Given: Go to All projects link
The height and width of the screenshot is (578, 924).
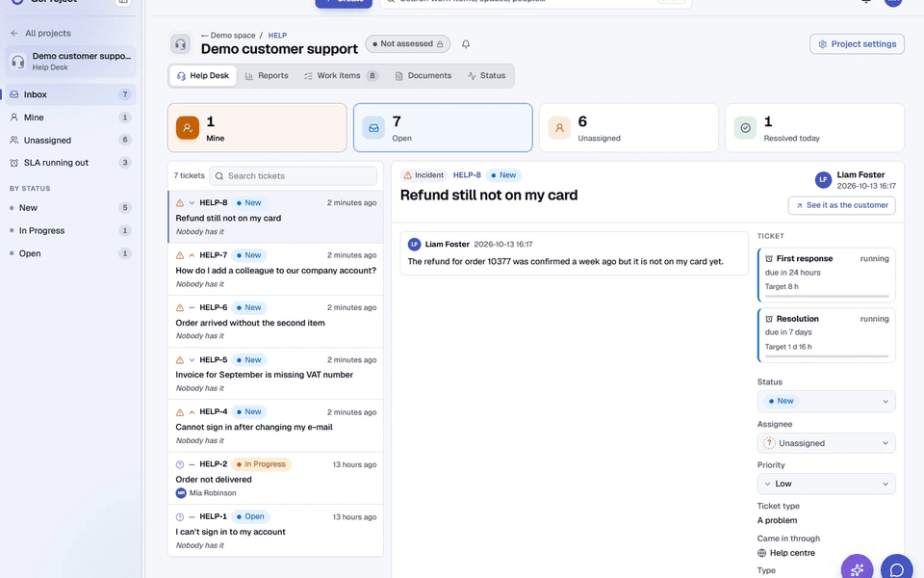Looking at the screenshot, I should (48, 33).
